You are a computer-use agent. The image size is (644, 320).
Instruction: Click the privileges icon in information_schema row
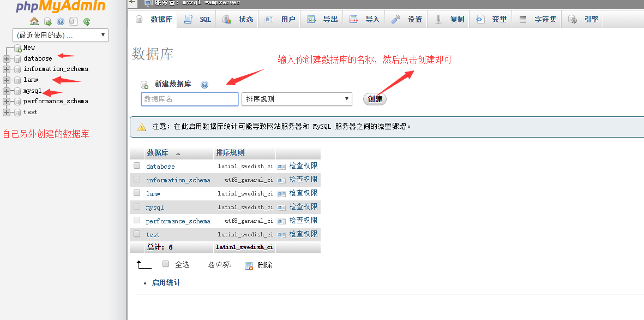(281, 180)
